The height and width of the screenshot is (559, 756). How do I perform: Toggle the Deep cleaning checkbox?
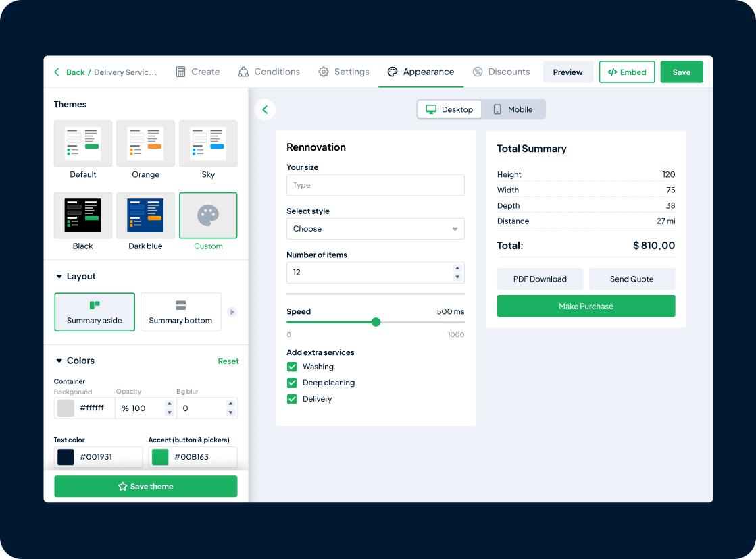293,383
